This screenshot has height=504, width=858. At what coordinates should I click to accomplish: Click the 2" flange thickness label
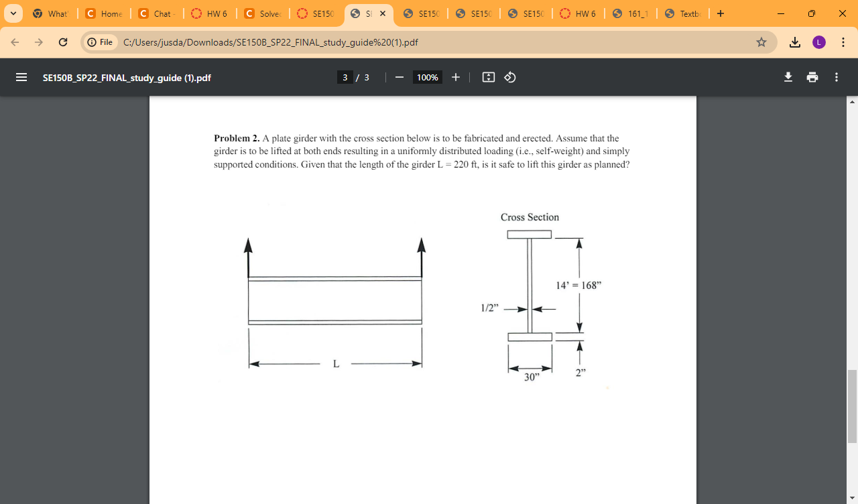(x=580, y=373)
